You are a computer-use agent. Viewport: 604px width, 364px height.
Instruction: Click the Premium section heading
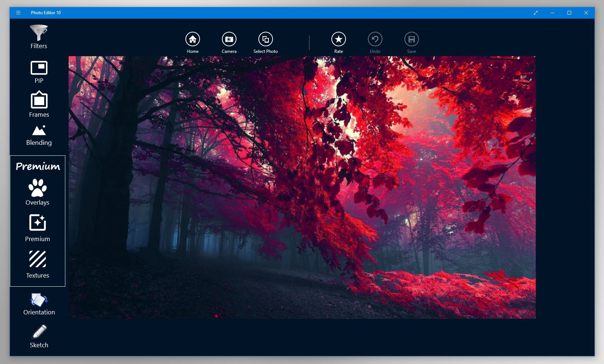[x=38, y=166]
